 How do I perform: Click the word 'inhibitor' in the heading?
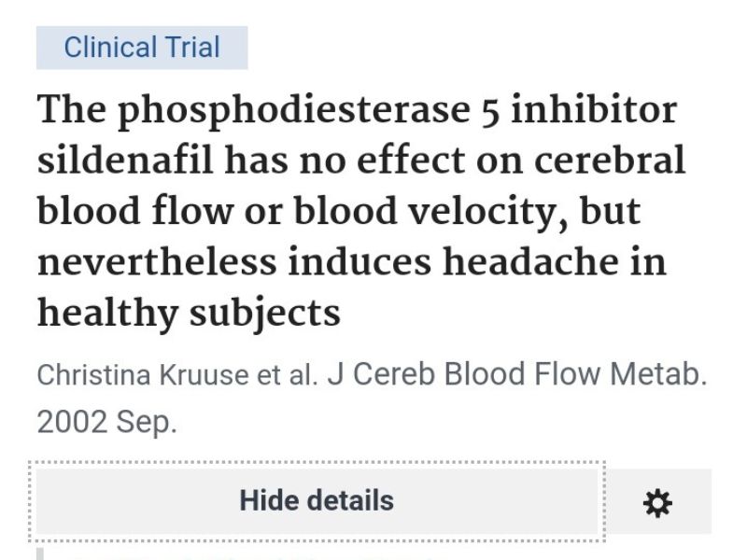click(x=594, y=110)
